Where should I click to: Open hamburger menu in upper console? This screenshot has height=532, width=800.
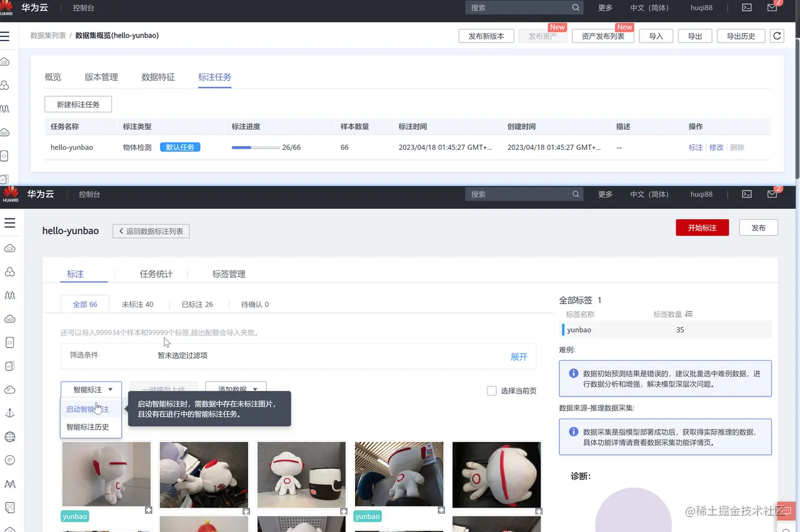coord(5,36)
